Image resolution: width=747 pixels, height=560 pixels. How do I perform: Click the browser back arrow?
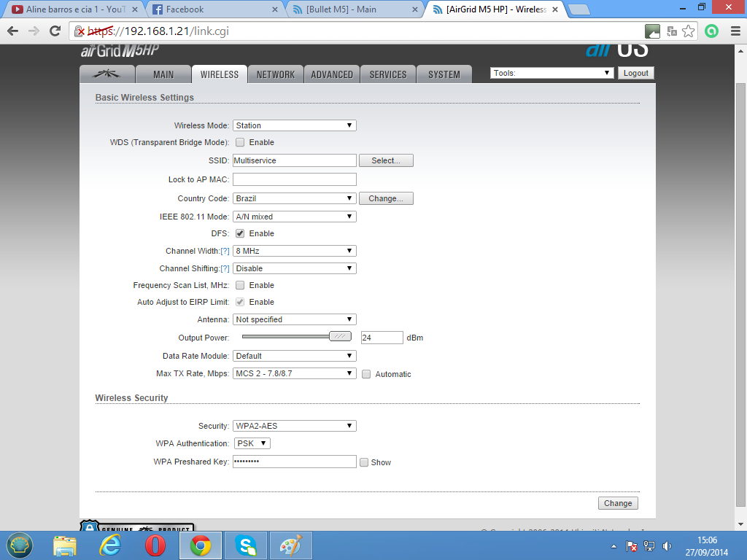13,31
